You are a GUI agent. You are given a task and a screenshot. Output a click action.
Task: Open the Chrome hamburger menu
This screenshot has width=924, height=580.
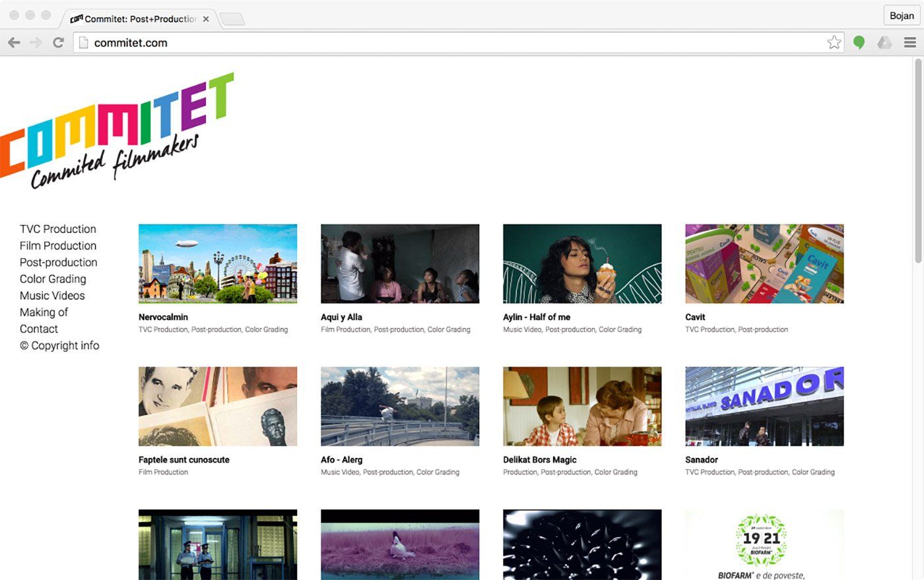pyautogui.click(x=910, y=43)
